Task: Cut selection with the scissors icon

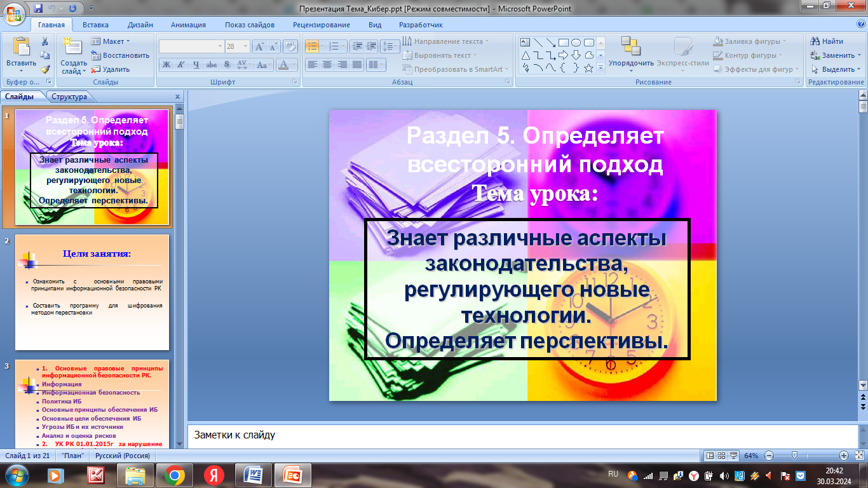Action: click(45, 41)
